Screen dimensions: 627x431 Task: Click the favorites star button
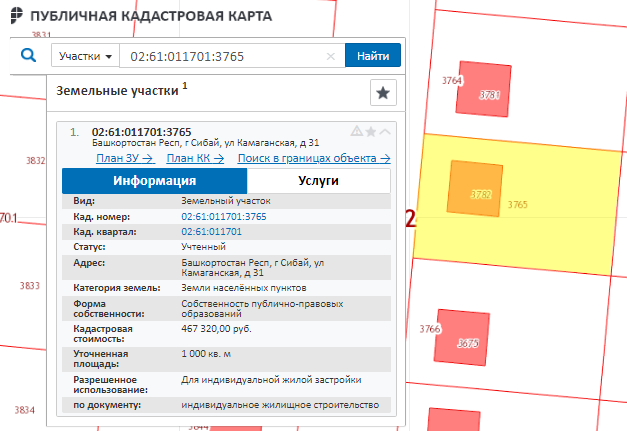coord(382,93)
